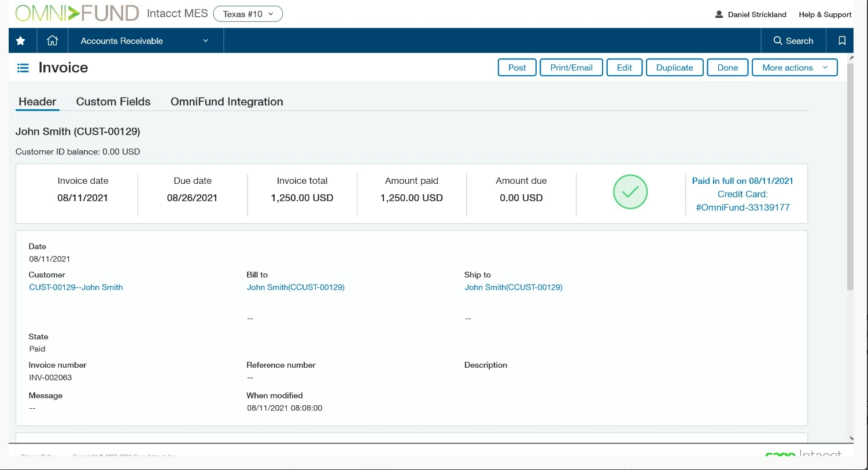Click the scroll down arrow at bottom right
Image resolution: width=868 pixels, height=470 pixels.
(851, 438)
